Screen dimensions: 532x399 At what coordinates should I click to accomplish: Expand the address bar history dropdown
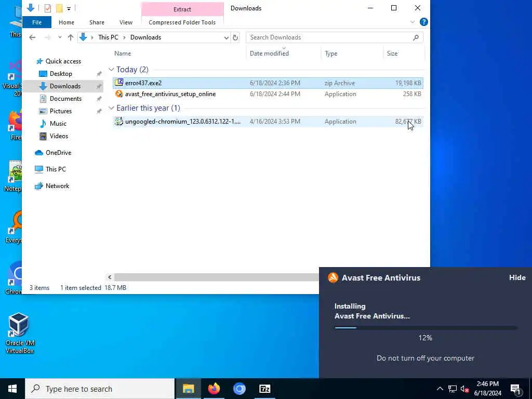pyautogui.click(x=227, y=37)
